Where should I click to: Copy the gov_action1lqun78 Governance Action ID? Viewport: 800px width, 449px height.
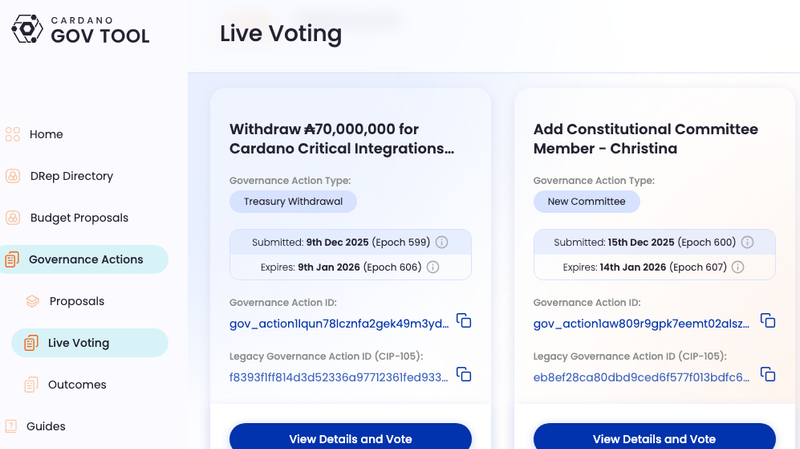pos(464,321)
